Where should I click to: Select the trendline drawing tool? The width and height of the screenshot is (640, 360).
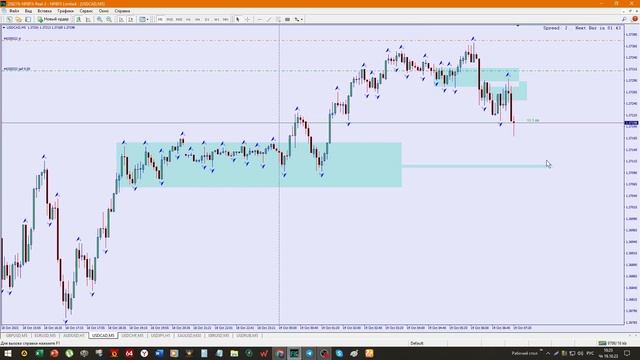pyautogui.click(x=269, y=19)
